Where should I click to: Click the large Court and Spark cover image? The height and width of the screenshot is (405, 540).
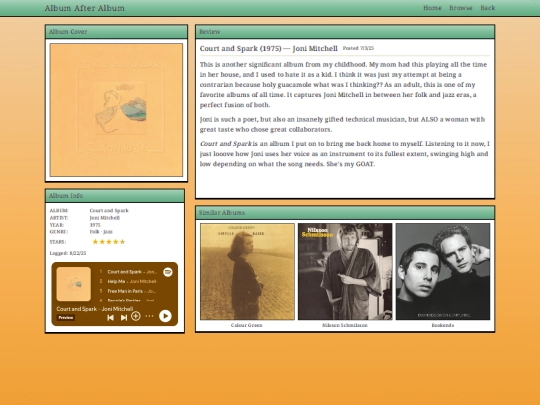pos(116,110)
